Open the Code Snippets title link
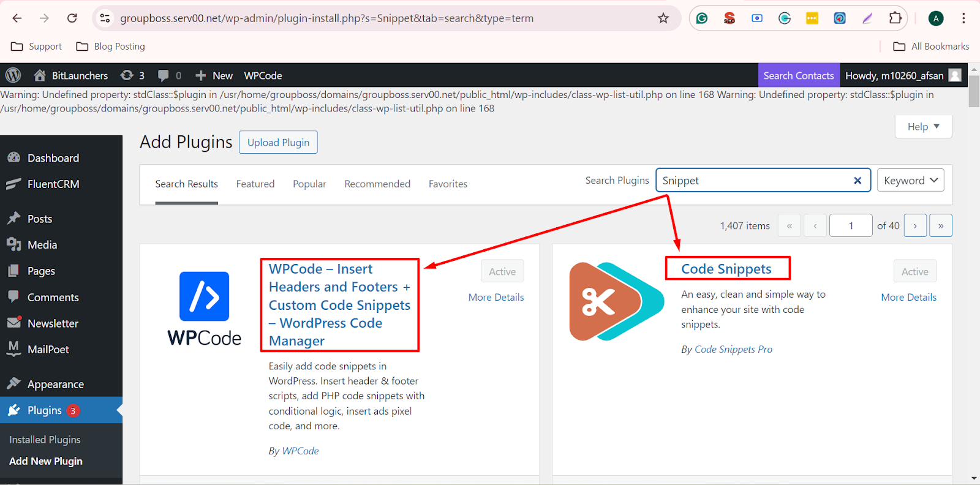The image size is (980, 485). click(x=726, y=269)
